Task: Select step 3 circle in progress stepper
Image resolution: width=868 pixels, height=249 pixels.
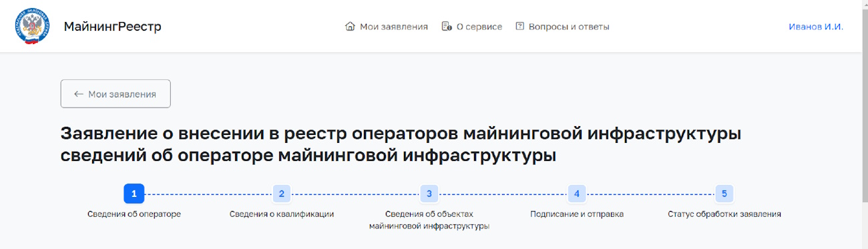Action: pyautogui.click(x=429, y=194)
